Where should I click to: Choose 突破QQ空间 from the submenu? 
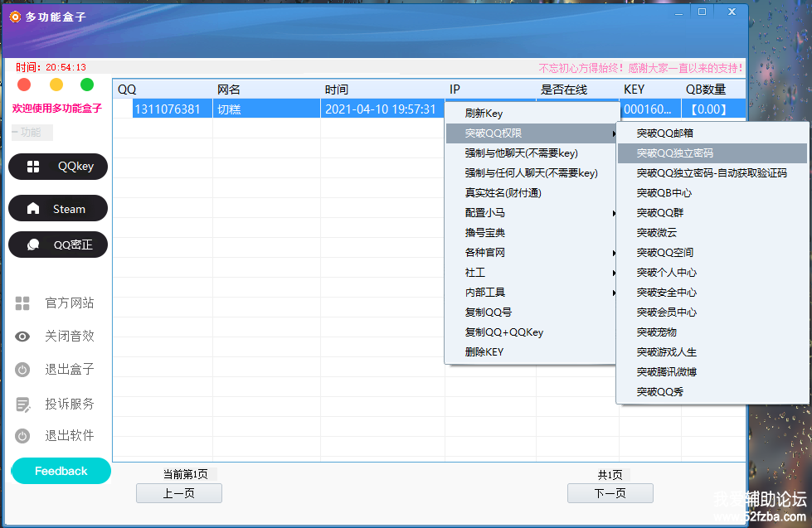[x=712, y=253]
